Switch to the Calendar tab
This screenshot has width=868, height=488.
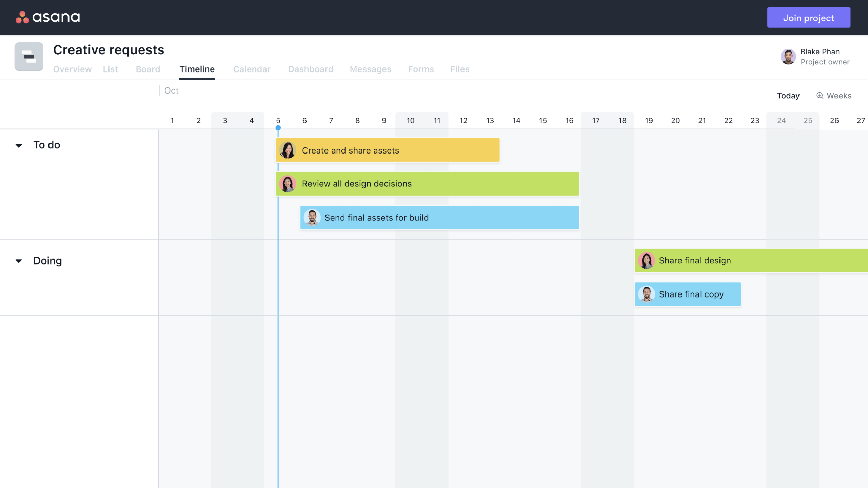tap(252, 68)
